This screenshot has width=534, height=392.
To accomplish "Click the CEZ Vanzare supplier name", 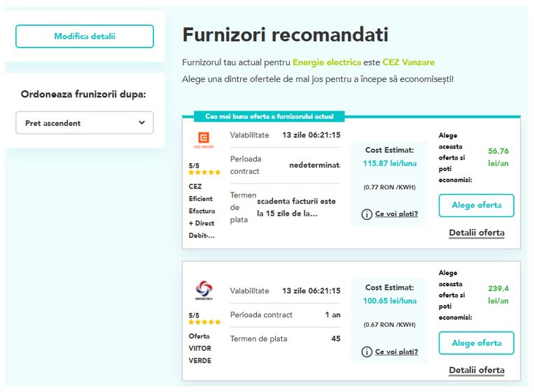I will [408, 62].
